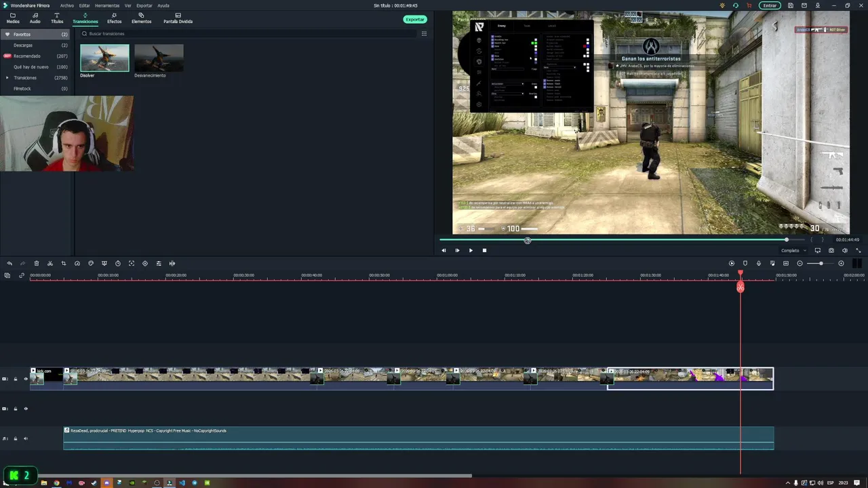Click the red playhead marker on timeline
Viewport: 868px width, 488px height.
click(741, 287)
